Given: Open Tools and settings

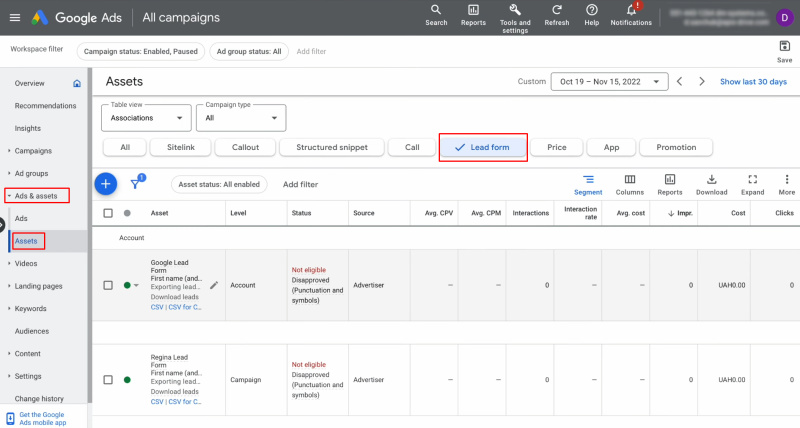Looking at the screenshot, I should tap(515, 19).
